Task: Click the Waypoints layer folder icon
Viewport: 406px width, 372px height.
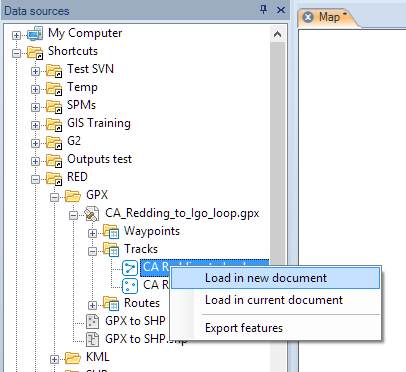Action: coord(111,232)
